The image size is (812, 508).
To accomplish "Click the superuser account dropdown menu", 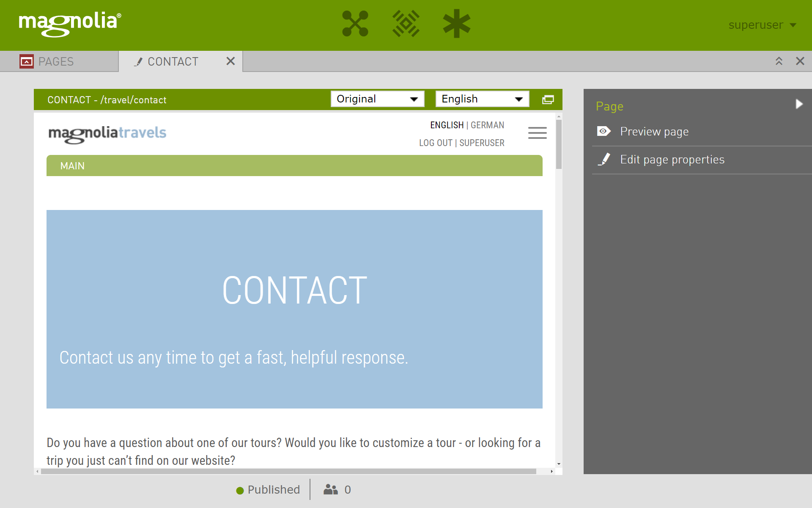I will [x=763, y=25].
